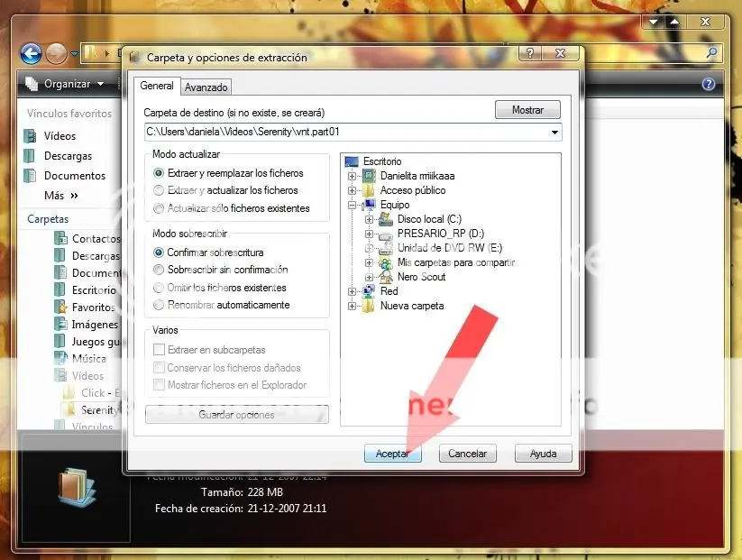This screenshot has height=560, width=742.
Task: Select Extraer y reemplazar los ficheros
Action: [228, 173]
